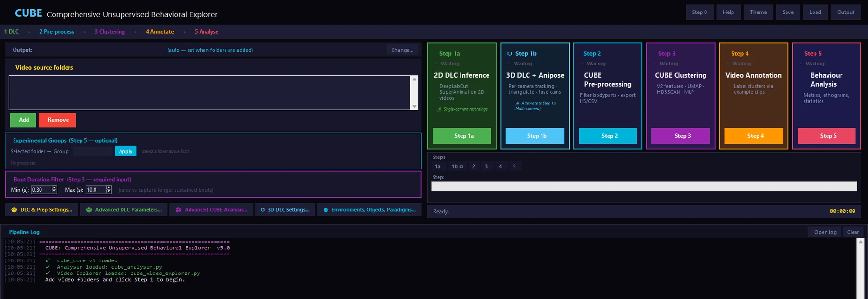Screen dimensions: 868x299
Task: Click the Ready. status text
Action: 441,211
